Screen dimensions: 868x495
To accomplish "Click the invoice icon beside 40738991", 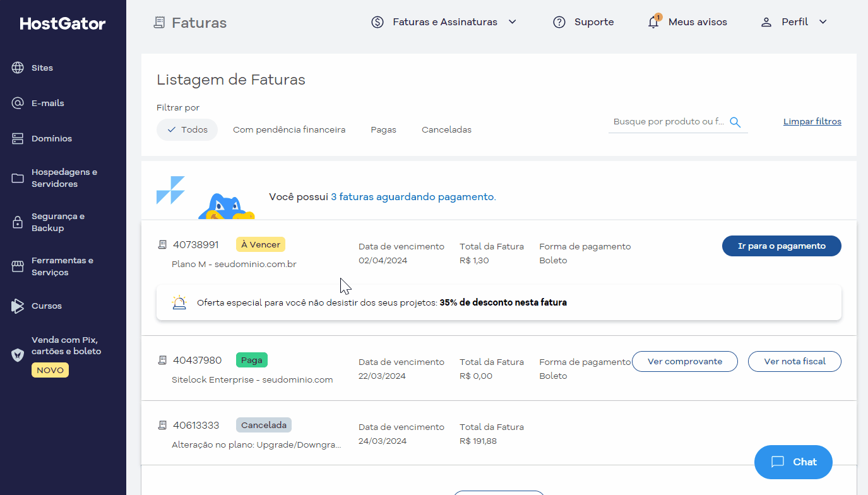I will 162,244.
